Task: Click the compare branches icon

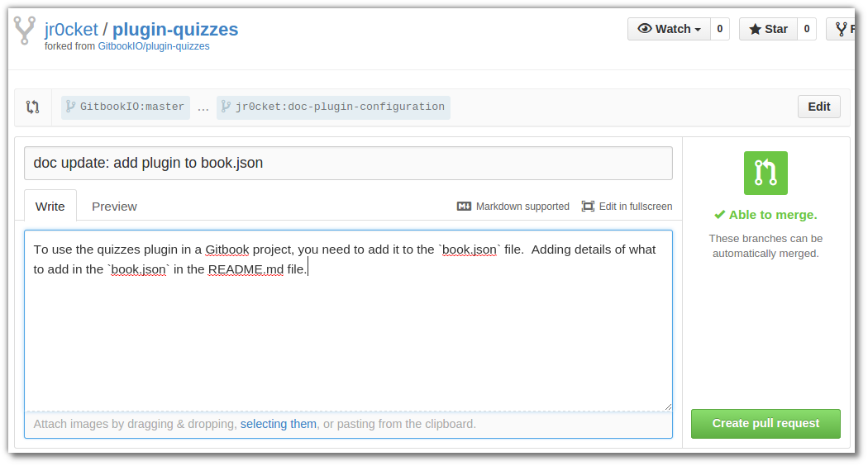Action: click(33, 107)
